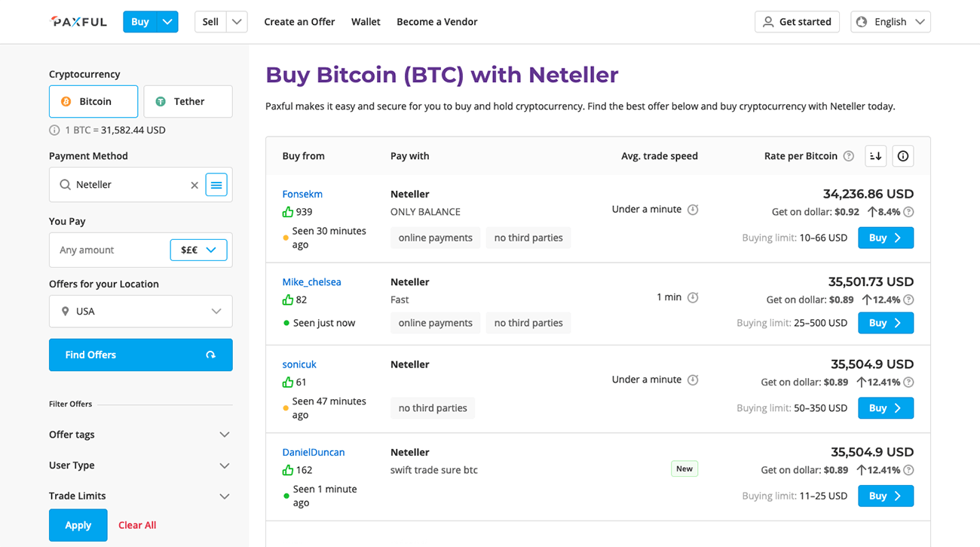
Task: Click Fonsekm's online payments tag
Action: coord(435,238)
